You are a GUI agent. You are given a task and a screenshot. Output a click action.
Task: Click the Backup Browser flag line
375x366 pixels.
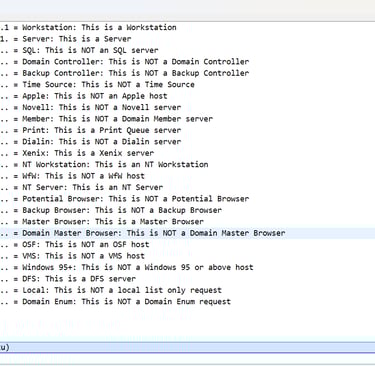tap(111, 210)
